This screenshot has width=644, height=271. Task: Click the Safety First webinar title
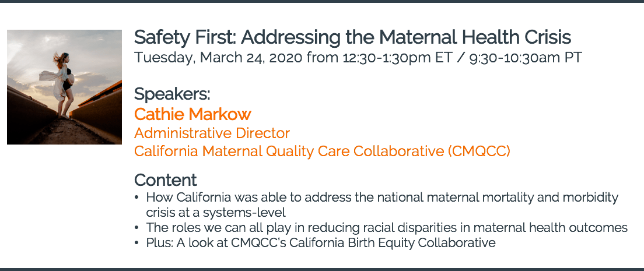[x=352, y=37]
